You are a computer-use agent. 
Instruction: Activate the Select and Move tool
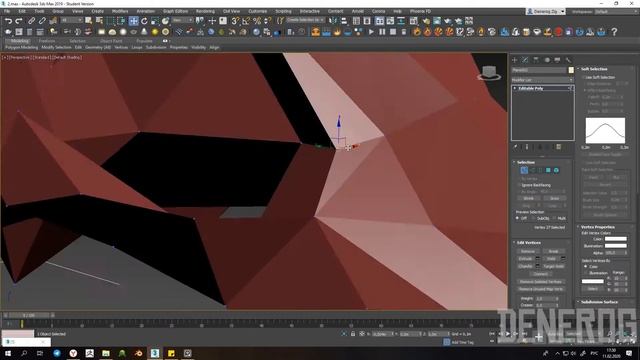[x=133, y=21]
